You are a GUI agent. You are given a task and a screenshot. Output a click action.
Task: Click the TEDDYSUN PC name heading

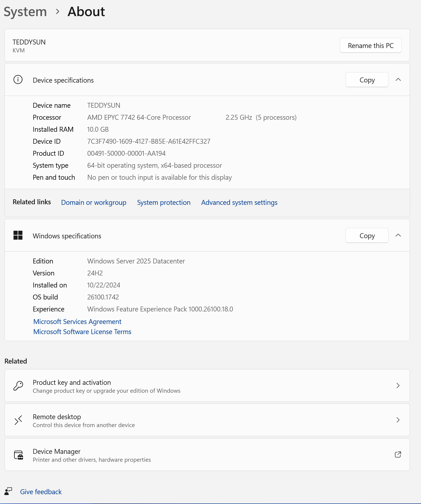[x=29, y=42]
